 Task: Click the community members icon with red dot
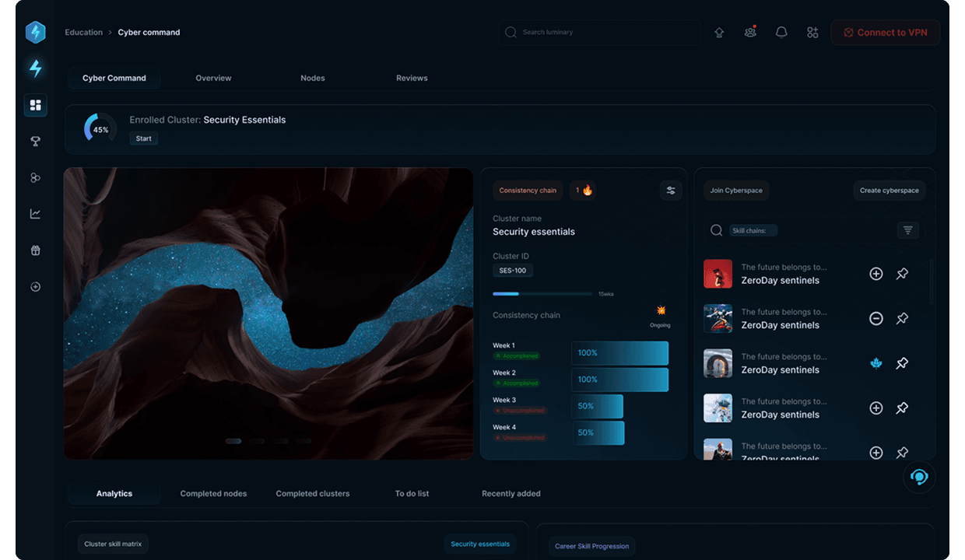pos(749,33)
